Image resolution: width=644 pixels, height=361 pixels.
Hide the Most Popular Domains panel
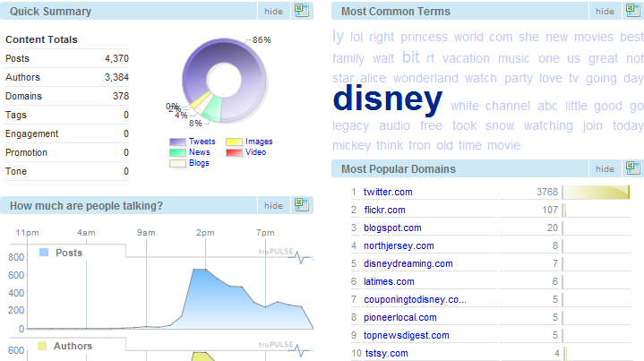tap(605, 168)
